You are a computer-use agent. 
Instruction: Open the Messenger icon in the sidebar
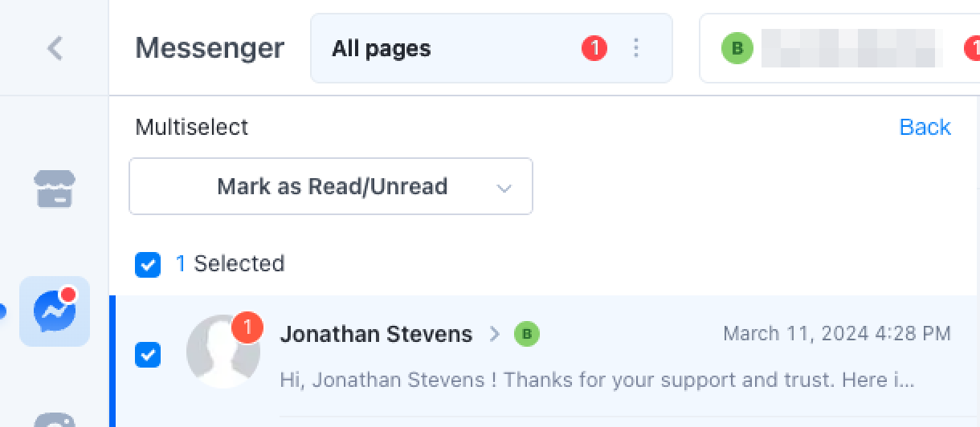click(55, 311)
